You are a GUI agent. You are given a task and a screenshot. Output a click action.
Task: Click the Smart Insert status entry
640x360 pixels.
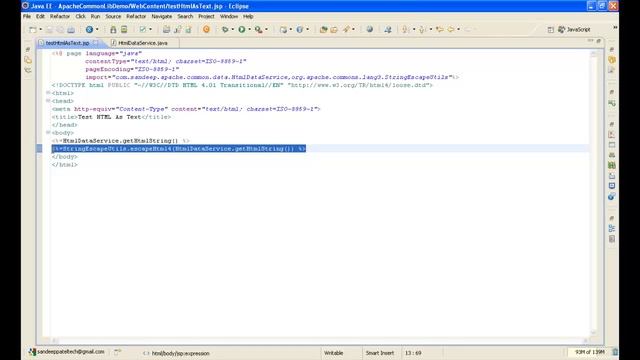click(x=380, y=353)
